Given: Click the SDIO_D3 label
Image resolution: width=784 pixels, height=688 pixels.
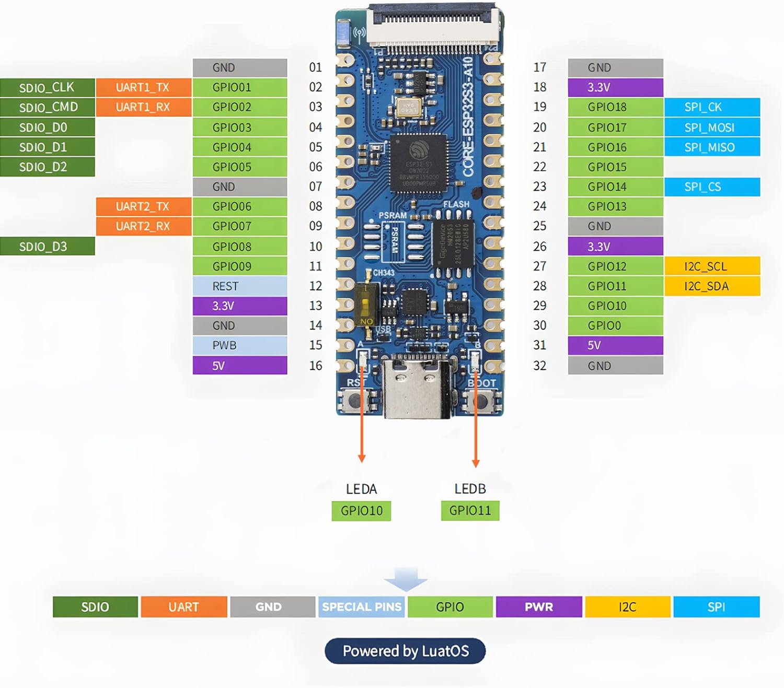Looking at the screenshot, I should pyautogui.click(x=48, y=246).
